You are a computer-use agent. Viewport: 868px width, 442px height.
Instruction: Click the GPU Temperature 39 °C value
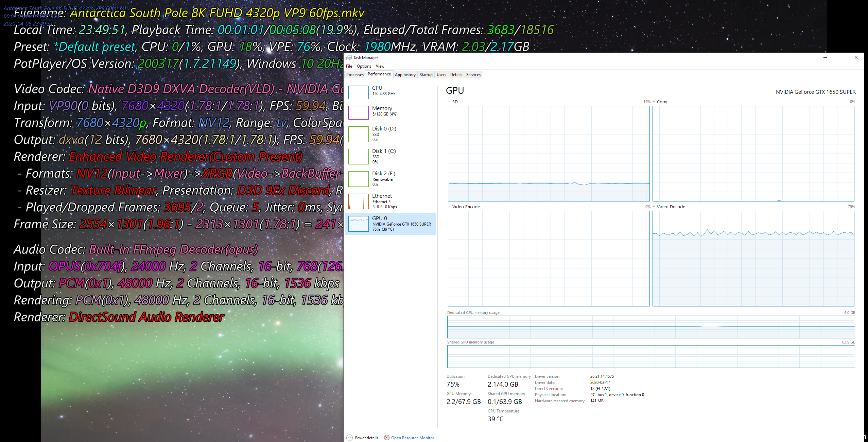coord(496,419)
